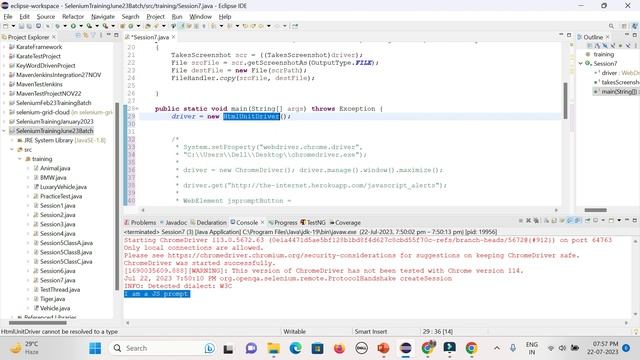Click the Display Selected Console icon

595,220
